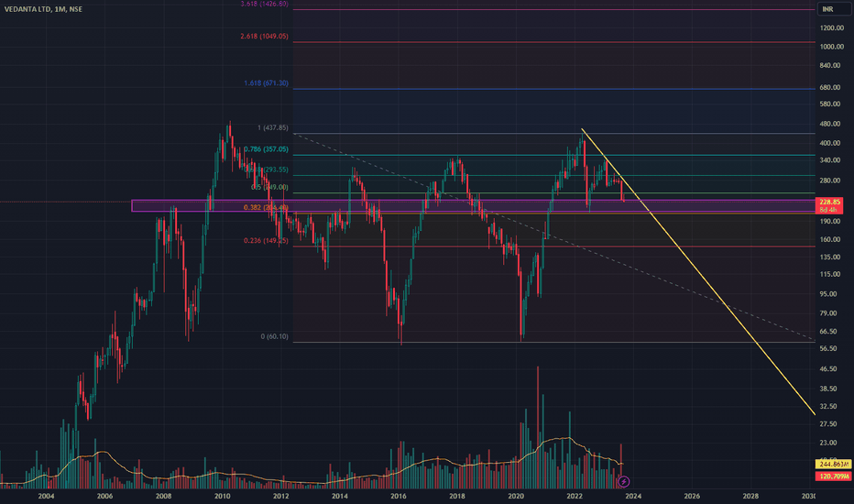Select the yellow descending trendline
Viewport: 854px width, 504px height.
(x=699, y=272)
